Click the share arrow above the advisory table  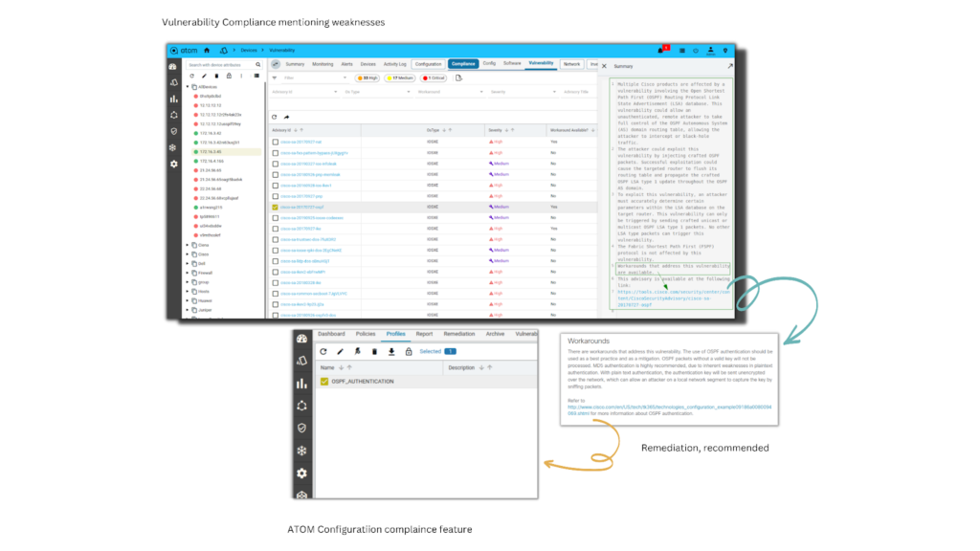click(287, 117)
